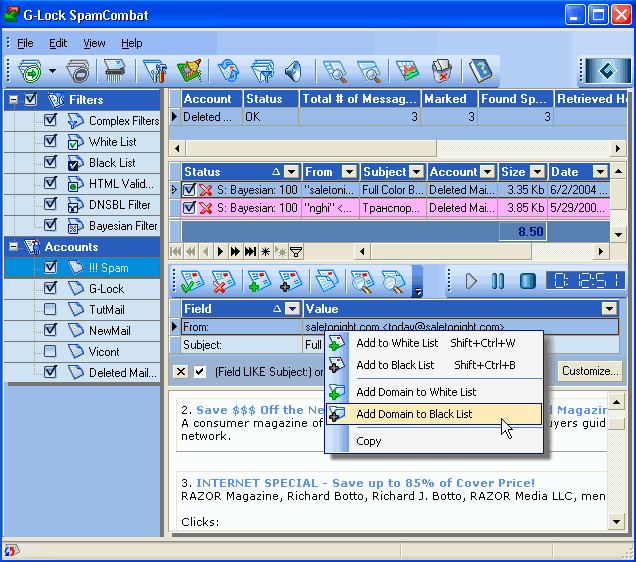Expand message toolbar overflow chevron
The image size is (636, 562).
tap(417, 291)
